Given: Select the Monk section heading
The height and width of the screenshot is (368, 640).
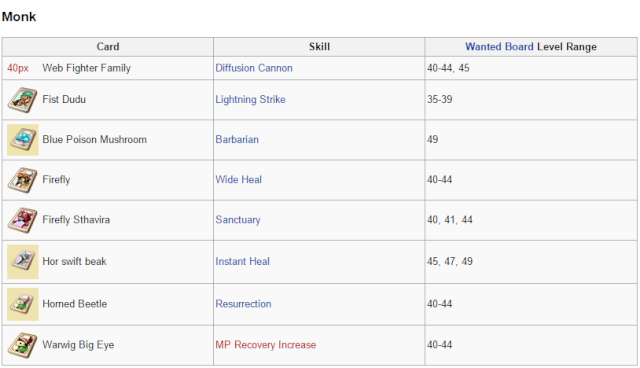Looking at the screenshot, I should click(19, 17).
